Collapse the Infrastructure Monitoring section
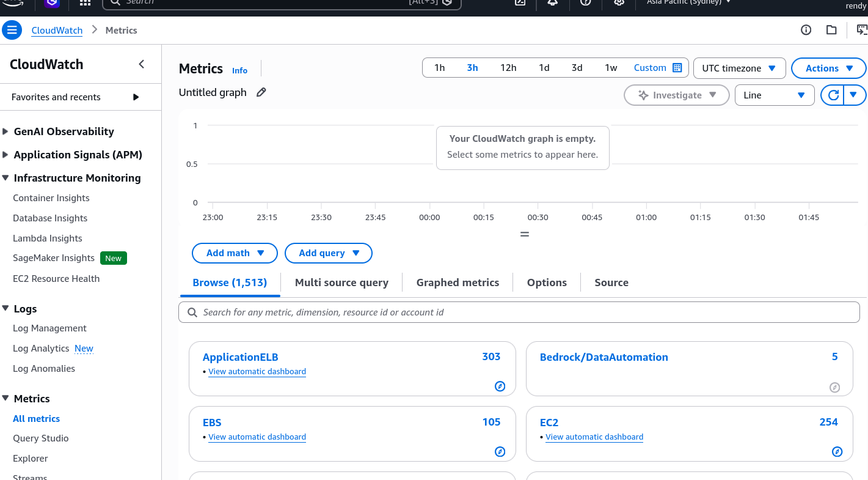The width and height of the screenshot is (868, 480). click(x=5, y=178)
